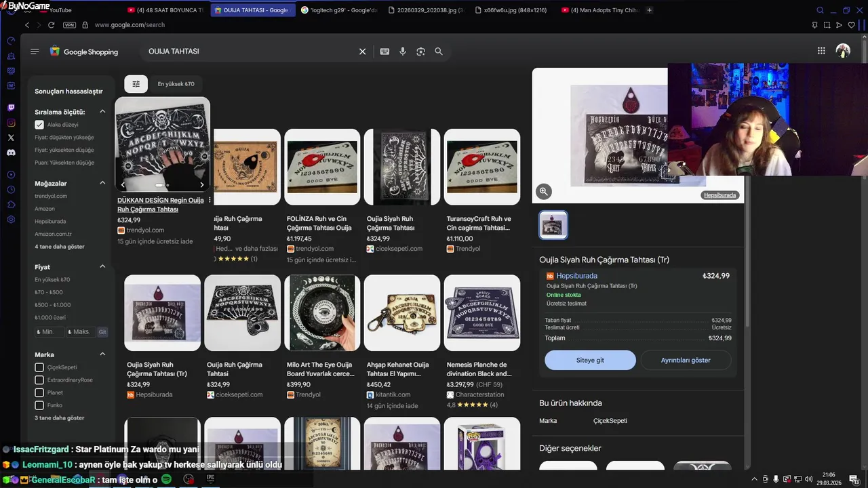Apply price range with the Git button

point(102,332)
